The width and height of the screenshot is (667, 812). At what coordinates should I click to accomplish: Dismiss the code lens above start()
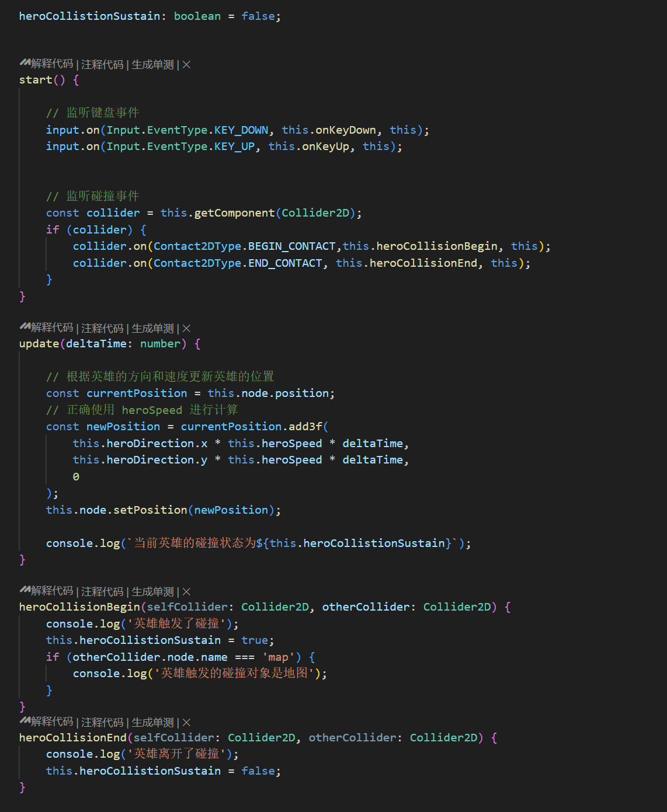(187, 64)
